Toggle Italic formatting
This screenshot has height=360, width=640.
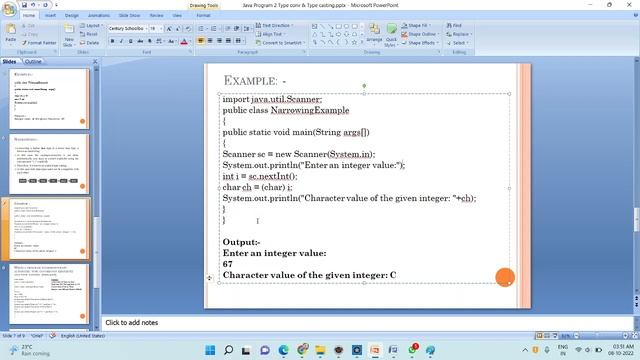tap(121, 41)
